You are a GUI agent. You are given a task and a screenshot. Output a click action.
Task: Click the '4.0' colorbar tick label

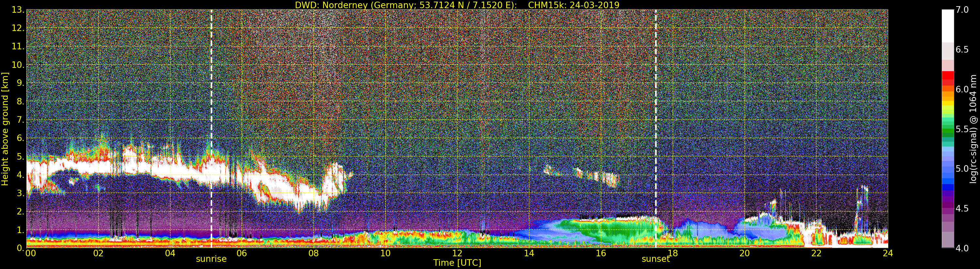pyautogui.click(x=962, y=248)
